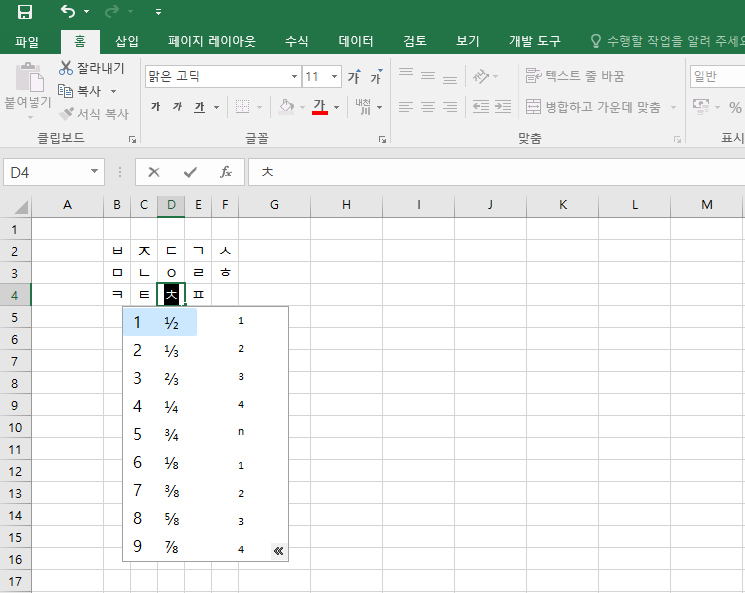745x593 pixels.
Task: Click the select all corner triangle
Action: pyautogui.click(x=21, y=206)
